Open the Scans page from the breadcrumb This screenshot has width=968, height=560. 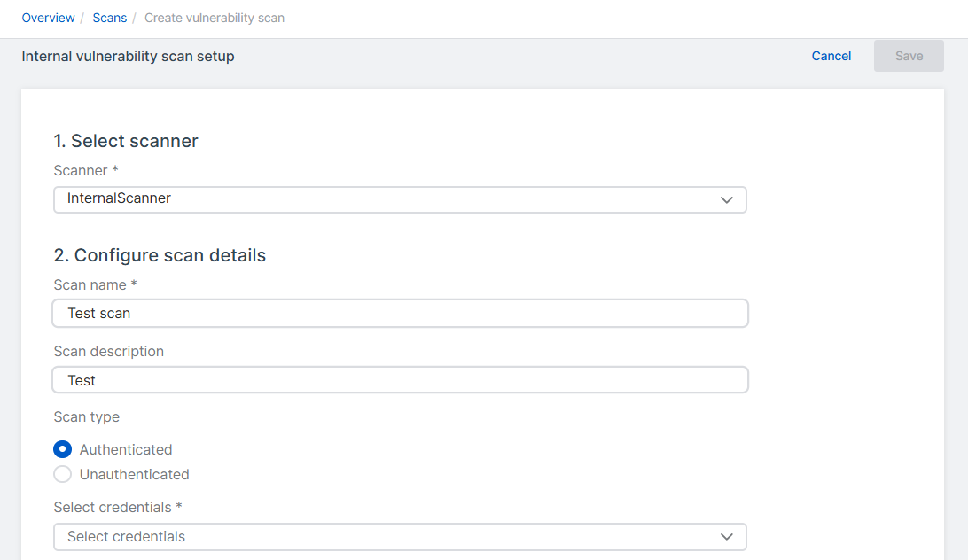(x=109, y=18)
